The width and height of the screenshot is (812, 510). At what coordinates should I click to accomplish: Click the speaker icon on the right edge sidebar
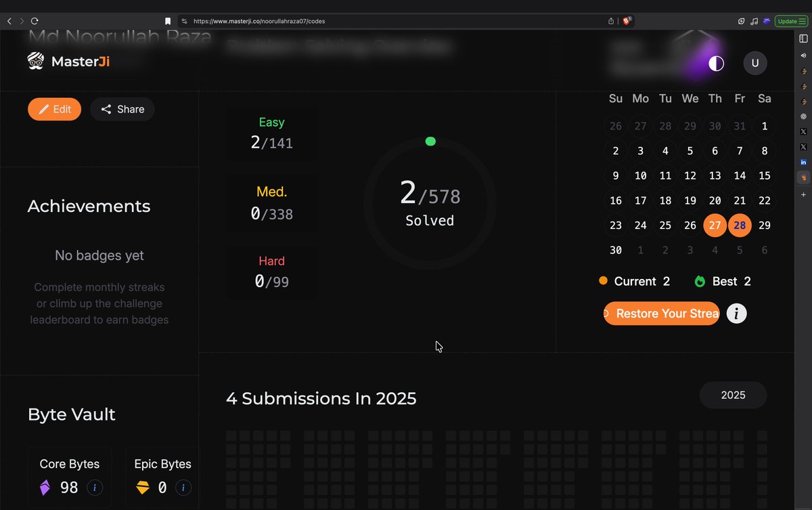tap(803, 56)
